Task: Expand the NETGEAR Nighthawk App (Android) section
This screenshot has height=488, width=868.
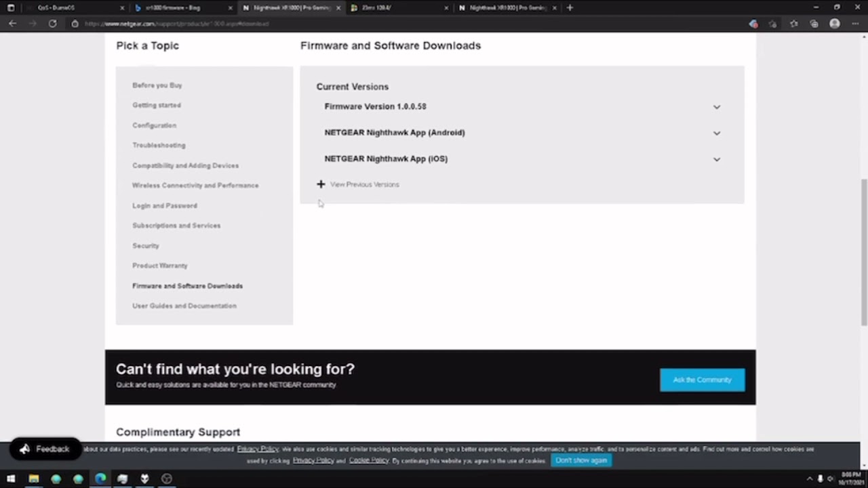Action: click(x=522, y=133)
